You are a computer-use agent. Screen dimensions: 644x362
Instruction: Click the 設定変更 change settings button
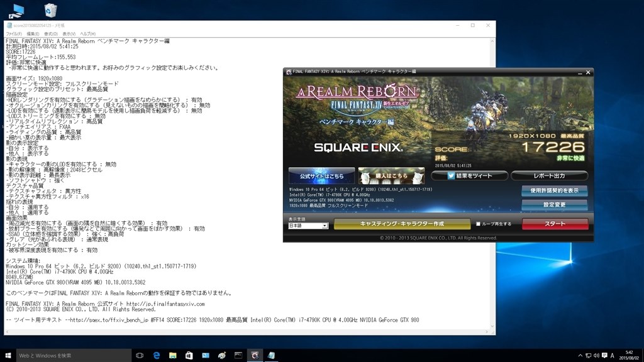click(x=555, y=204)
